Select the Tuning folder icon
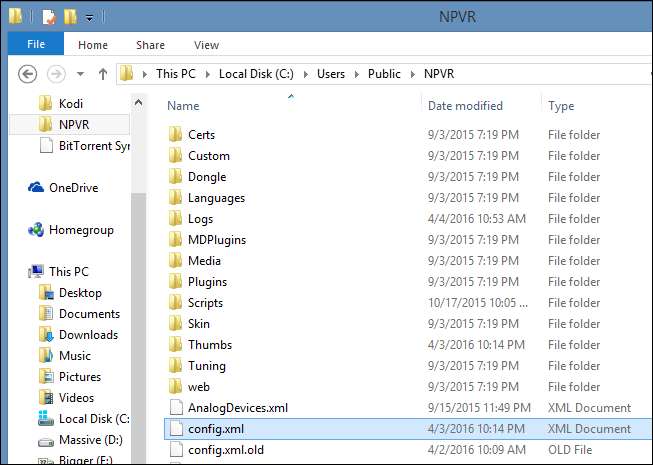 tap(175, 366)
